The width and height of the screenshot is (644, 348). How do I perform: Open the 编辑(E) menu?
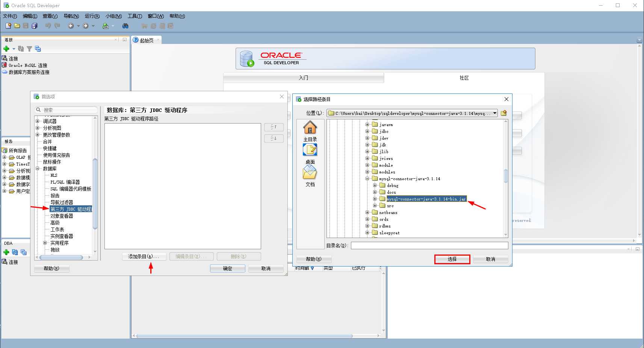coord(30,16)
